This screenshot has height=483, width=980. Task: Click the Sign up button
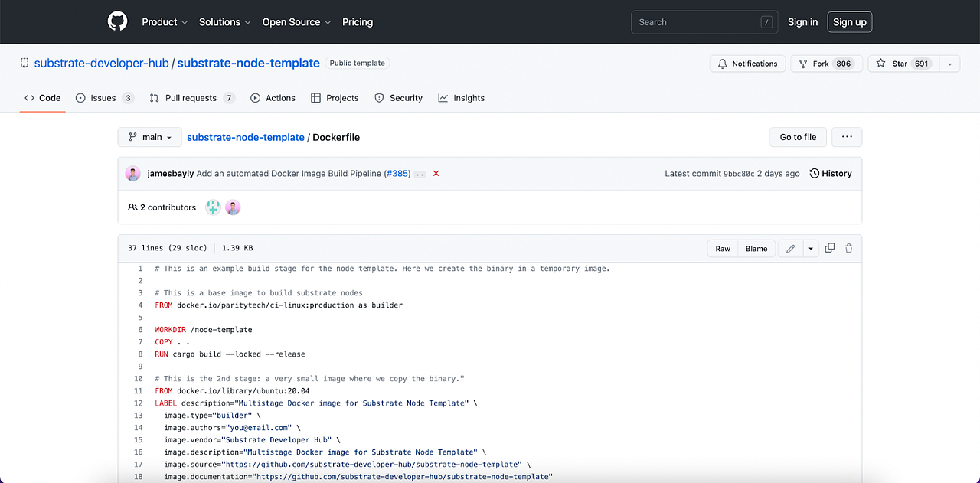tap(850, 22)
